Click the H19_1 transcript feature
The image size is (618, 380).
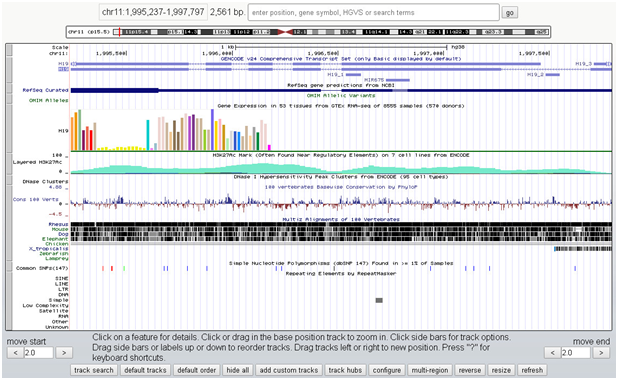click(x=353, y=75)
